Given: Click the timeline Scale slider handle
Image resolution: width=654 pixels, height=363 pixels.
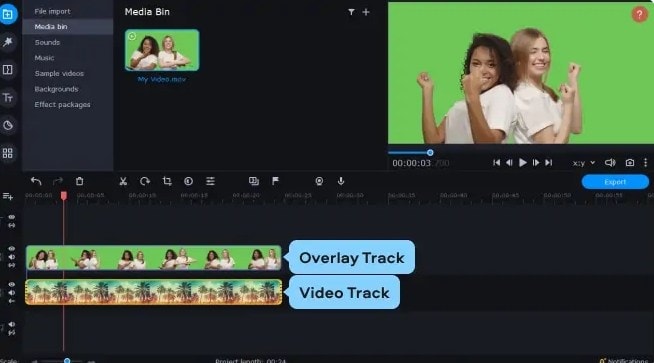Looking at the screenshot, I should point(67,360).
